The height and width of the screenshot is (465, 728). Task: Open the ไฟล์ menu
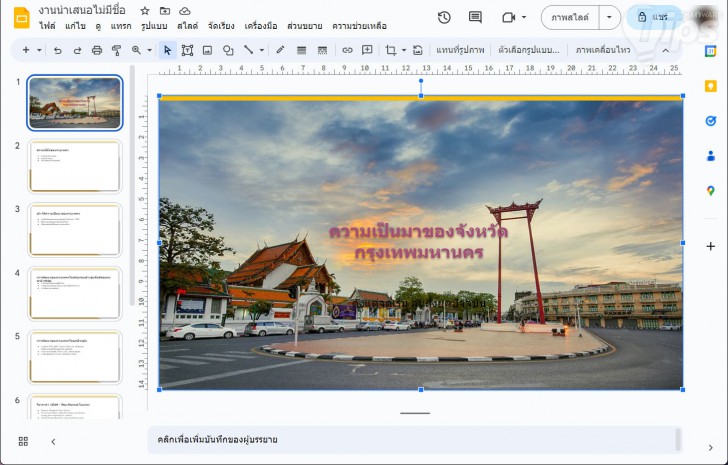[47, 26]
